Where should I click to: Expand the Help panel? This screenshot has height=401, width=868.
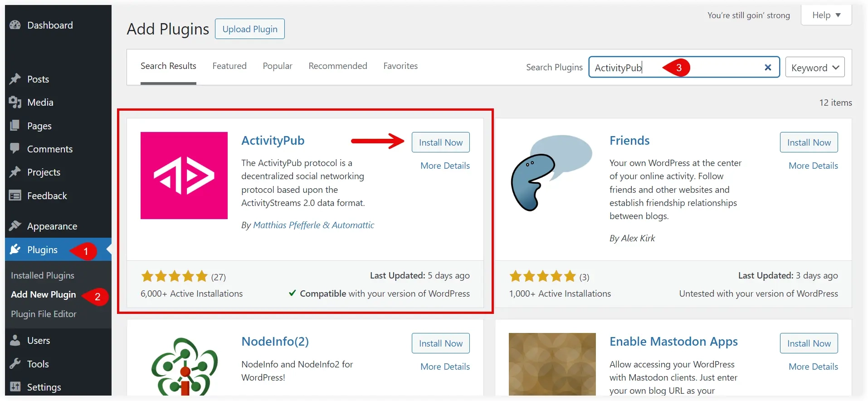[x=826, y=15]
